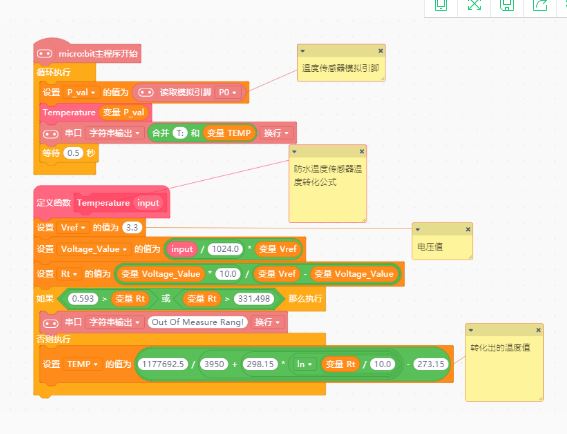This screenshot has width=567, height=434.
Task: Click the fullscreen expand arrows icon
Action: pyautogui.click(x=474, y=5)
